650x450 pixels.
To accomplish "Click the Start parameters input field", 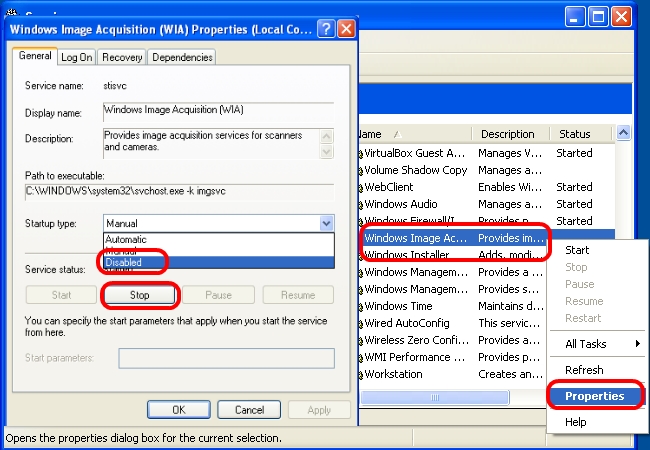I will (x=226, y=358).
